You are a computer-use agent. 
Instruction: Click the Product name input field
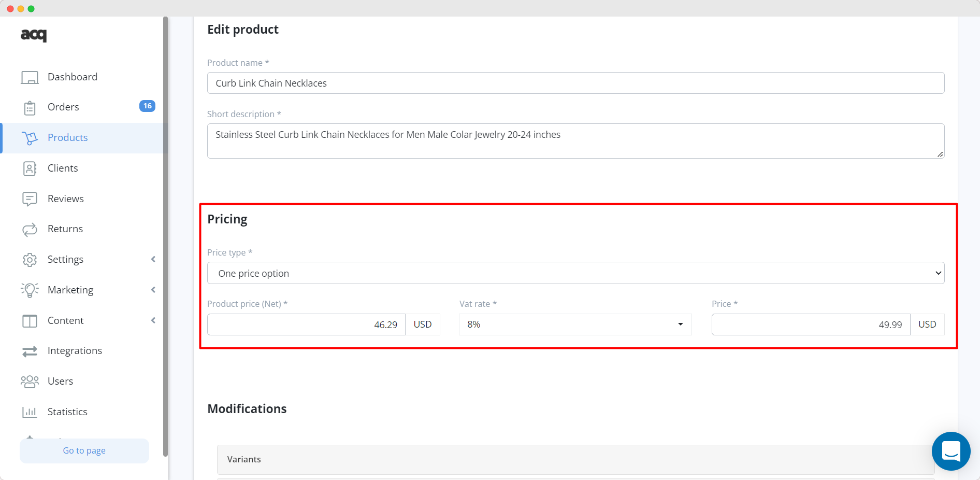coord(575,83)
